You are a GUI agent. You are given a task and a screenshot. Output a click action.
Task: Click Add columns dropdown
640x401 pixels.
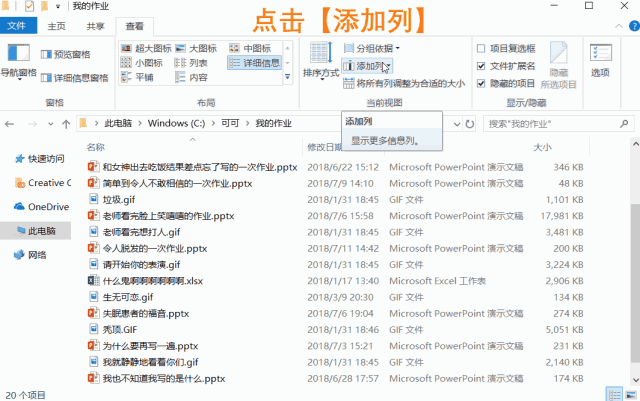pos(367,66)
